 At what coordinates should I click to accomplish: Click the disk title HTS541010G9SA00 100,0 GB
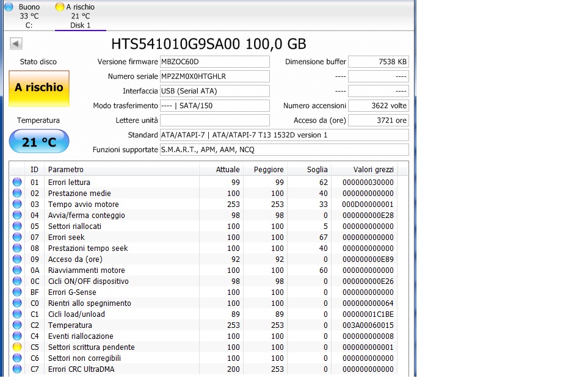coord(208,44)
